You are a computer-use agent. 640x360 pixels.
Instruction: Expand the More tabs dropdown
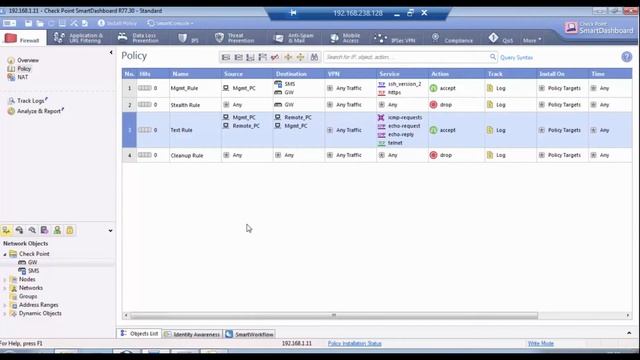(x=532, y=40)
